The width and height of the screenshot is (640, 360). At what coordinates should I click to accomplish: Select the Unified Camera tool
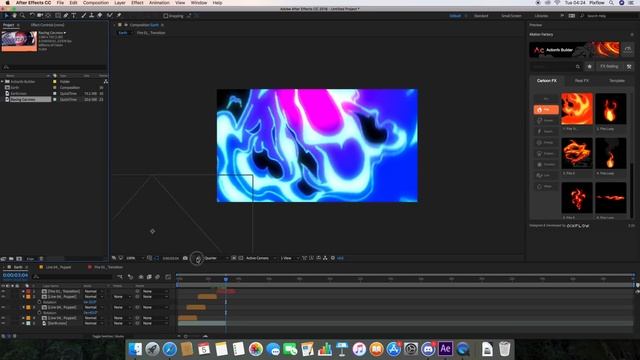40,16
